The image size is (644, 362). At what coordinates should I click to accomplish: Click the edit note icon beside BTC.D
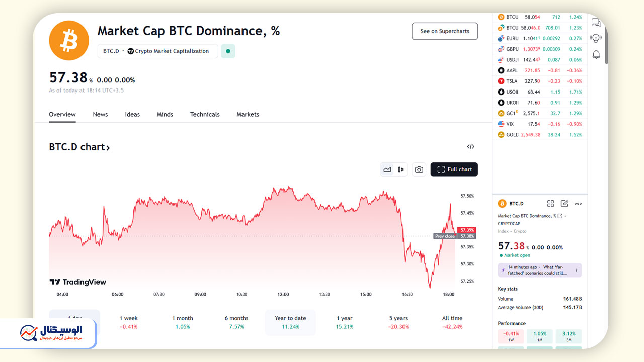coord(565,204)
